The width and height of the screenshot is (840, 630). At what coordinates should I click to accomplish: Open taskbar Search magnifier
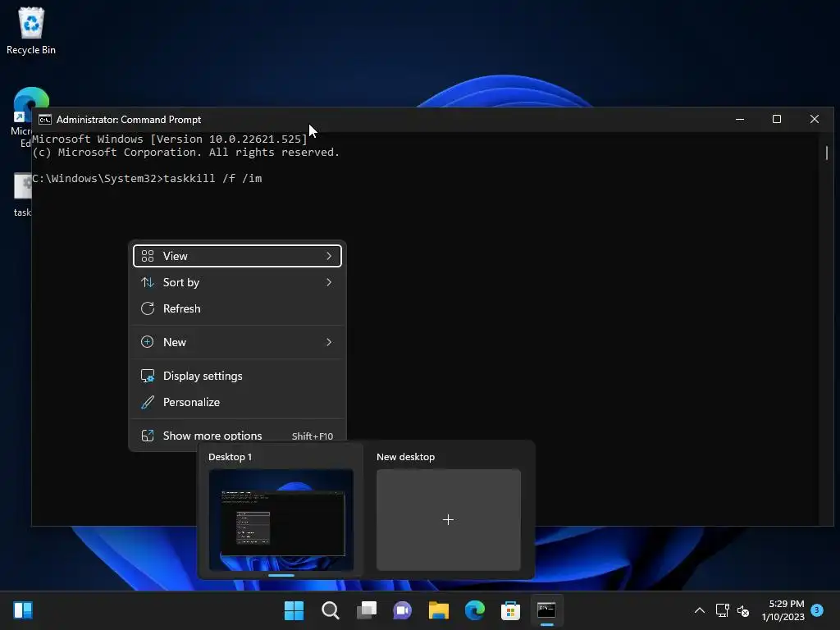(x=330, y=610)
